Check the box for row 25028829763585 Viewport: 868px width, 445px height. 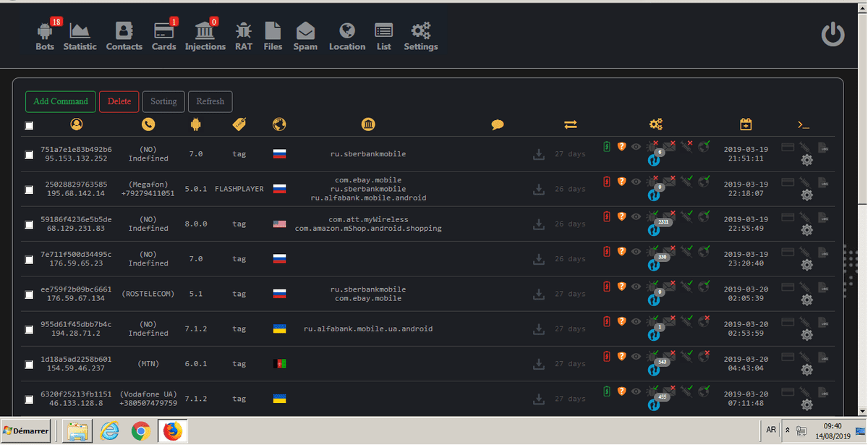tap(29, 190)
